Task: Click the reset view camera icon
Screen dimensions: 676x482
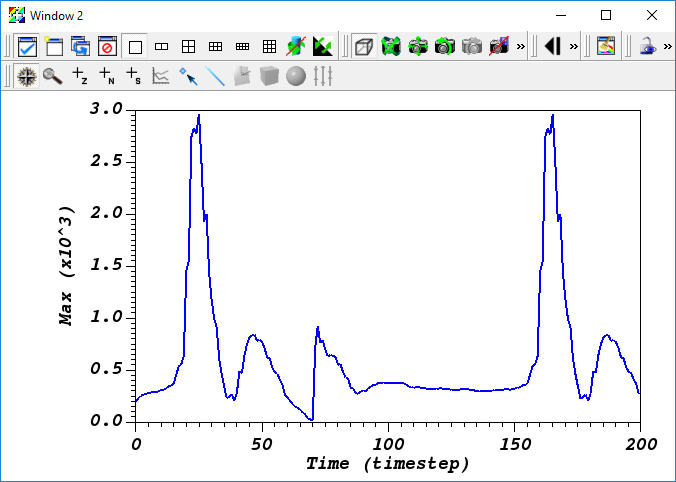Action: (391, 46)
